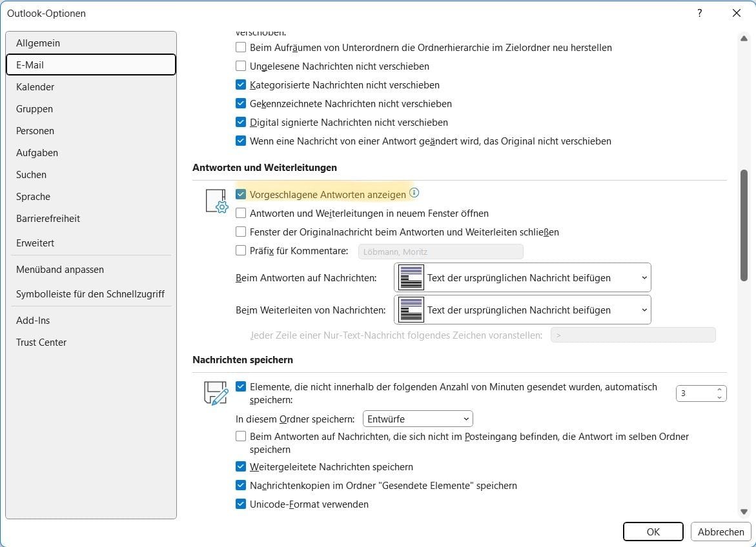The image size is (756, 547).
Task: Open the Kalender category
Action: 90,86
